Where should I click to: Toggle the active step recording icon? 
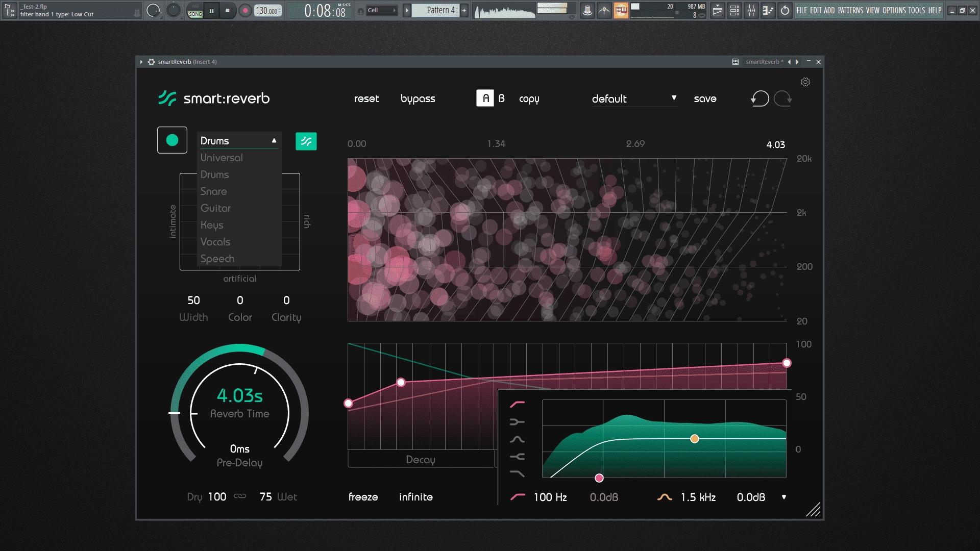tap(621, 10)
